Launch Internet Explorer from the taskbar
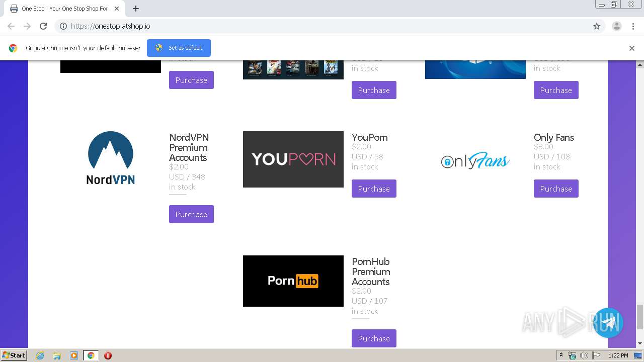 [x=40, y=355]
